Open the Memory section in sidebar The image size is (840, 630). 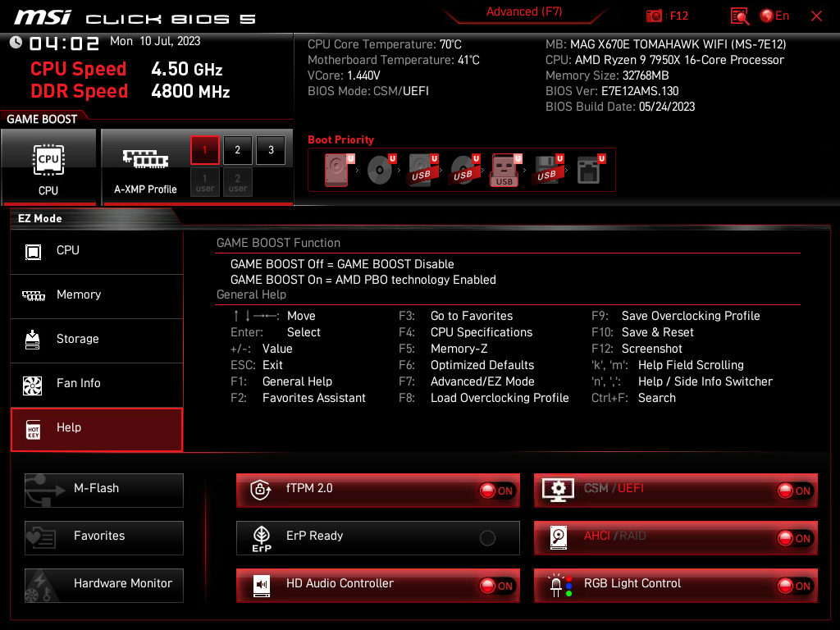pyautogui.click(x=97, y=295)
